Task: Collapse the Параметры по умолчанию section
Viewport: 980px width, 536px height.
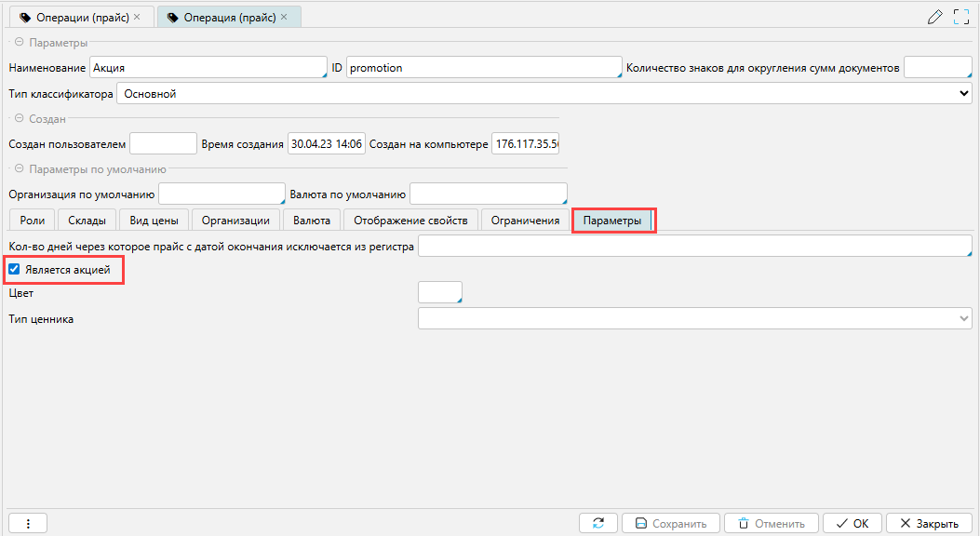Action: (18, 169)
